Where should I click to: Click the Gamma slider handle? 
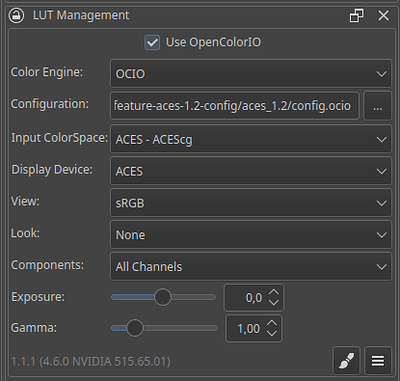(x=135, y=328)
